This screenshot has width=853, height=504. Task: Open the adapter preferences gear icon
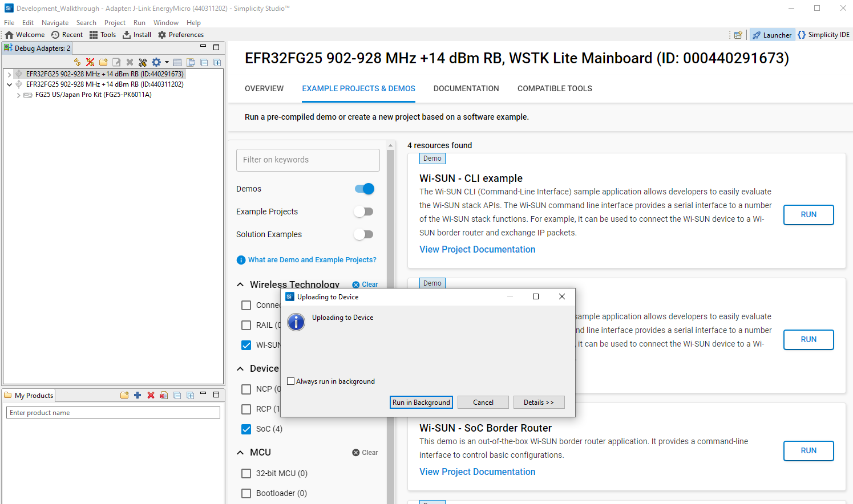[x=156, y=62]
